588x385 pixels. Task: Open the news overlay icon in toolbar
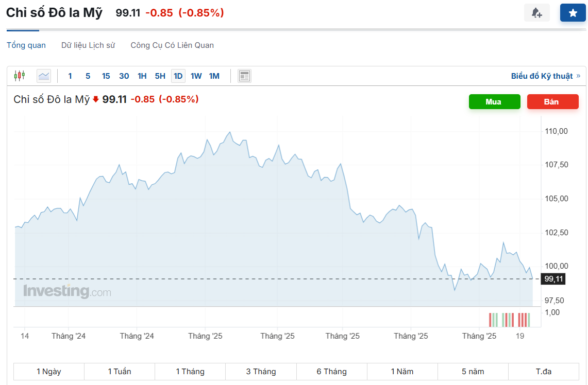coord(244,76)
